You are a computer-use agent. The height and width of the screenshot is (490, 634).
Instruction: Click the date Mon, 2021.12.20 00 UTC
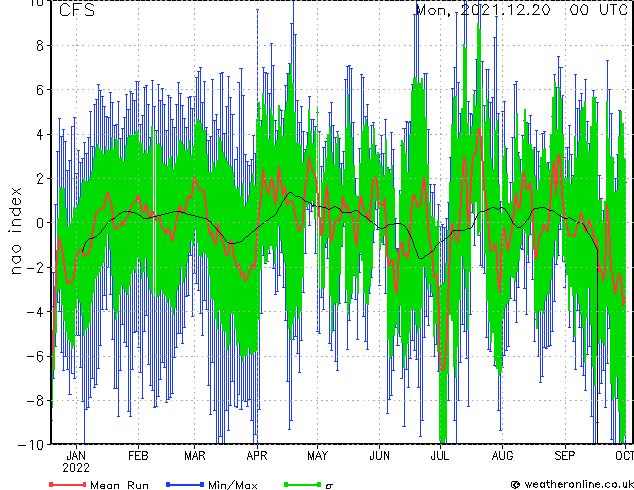coord(522,10)
